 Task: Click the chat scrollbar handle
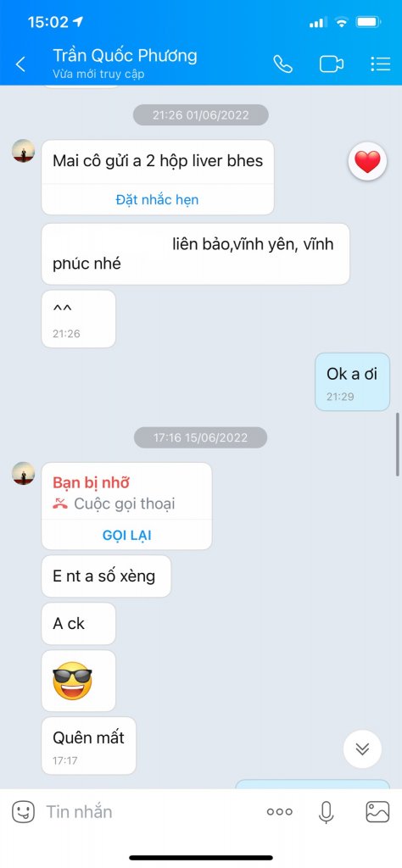(x=398, y=444)
